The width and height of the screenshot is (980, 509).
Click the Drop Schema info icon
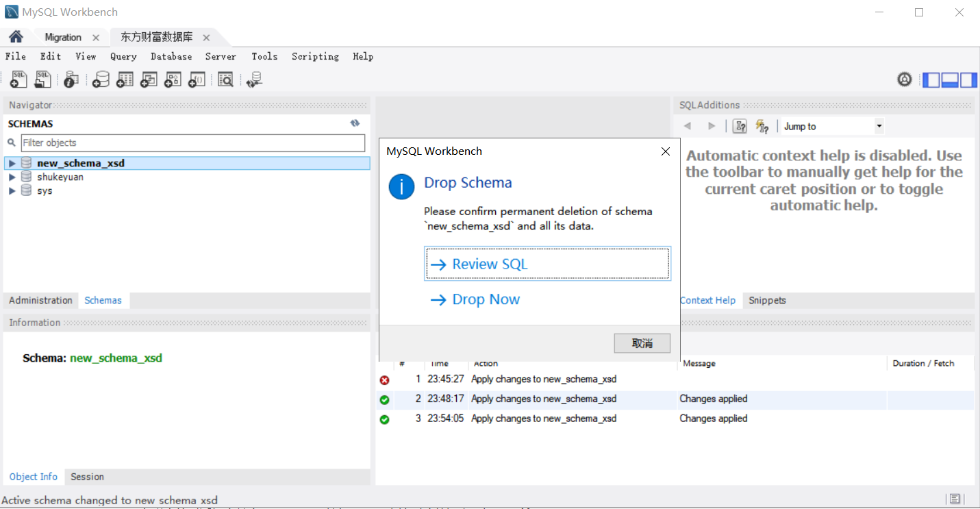click(401, 186)
